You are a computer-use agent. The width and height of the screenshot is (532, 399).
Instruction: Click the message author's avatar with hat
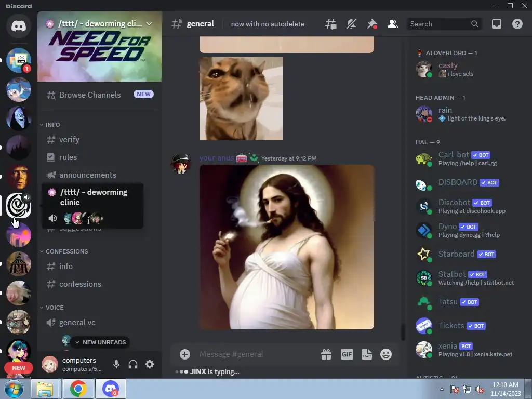[180, 164]
